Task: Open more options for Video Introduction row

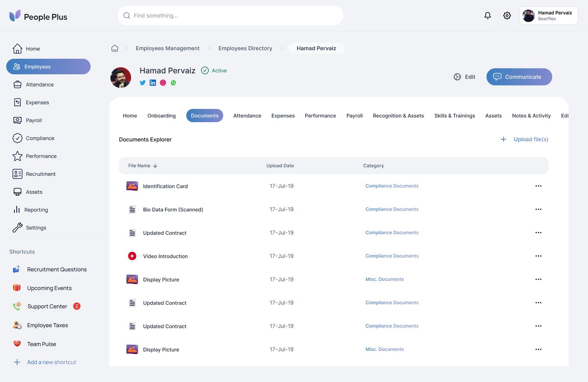Action: (538, 256)
